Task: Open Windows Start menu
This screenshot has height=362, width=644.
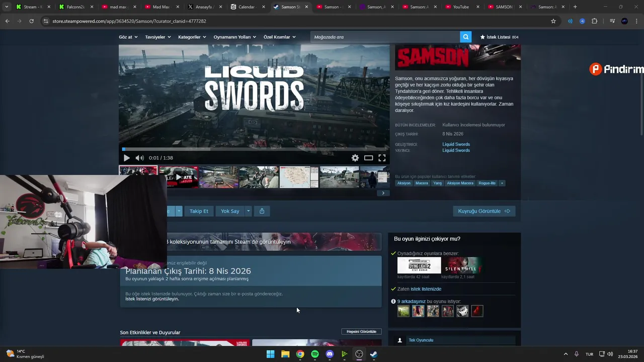Action: click(x=270, y=354)
